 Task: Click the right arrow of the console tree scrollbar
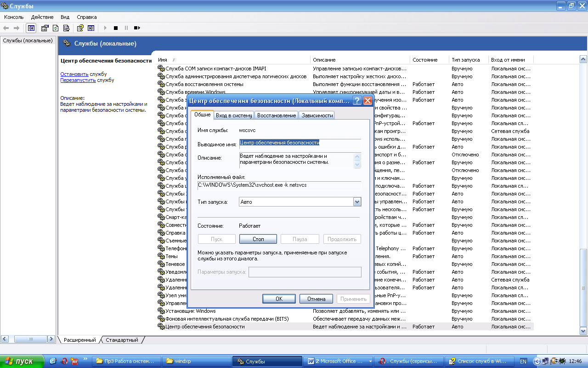52,339
